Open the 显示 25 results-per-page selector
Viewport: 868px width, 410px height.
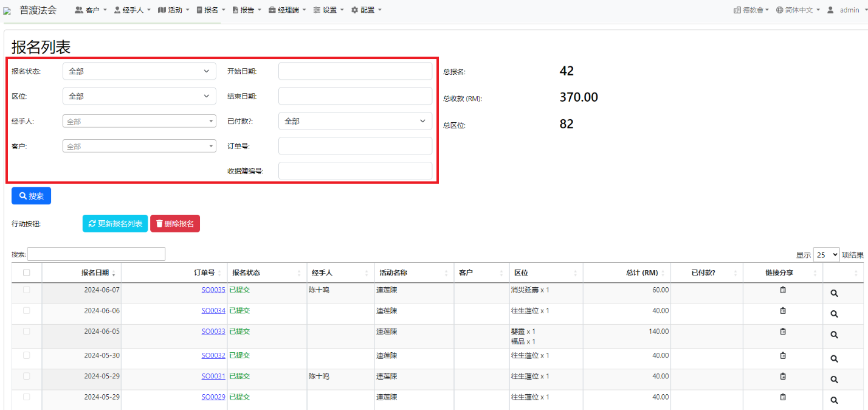click(x=826, y=255)
